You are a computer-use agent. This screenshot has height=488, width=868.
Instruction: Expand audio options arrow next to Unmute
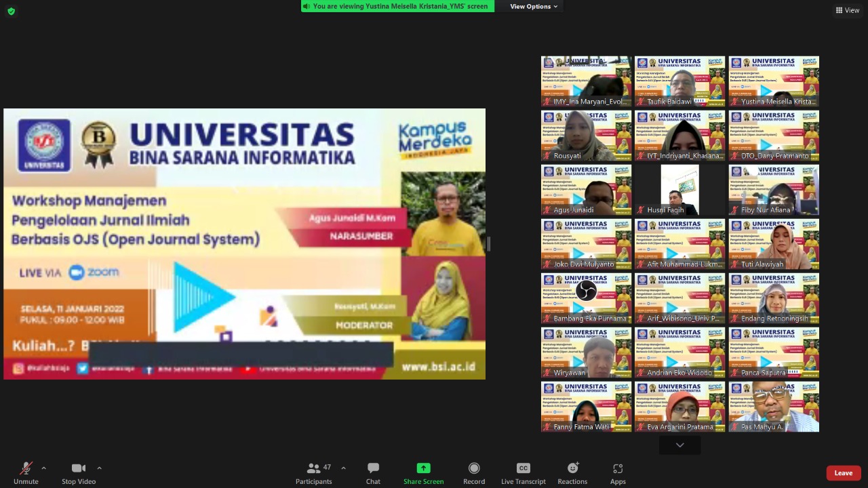(43, 468)
